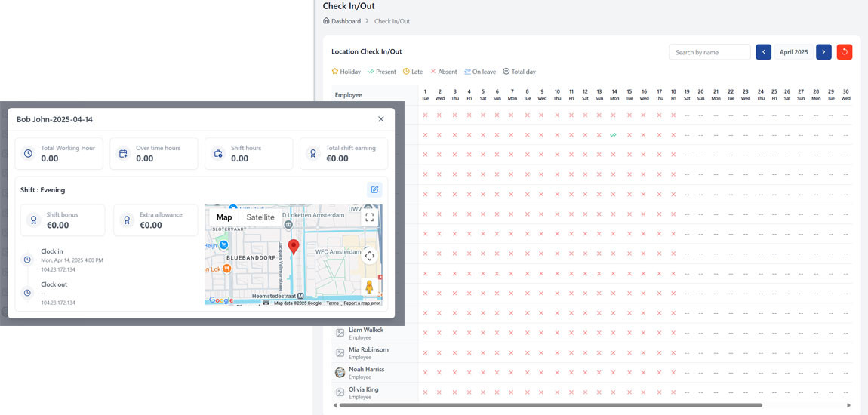Reset filters with red refresh button
The height and width of the screenshot is (415, 868).
point(844,52)
